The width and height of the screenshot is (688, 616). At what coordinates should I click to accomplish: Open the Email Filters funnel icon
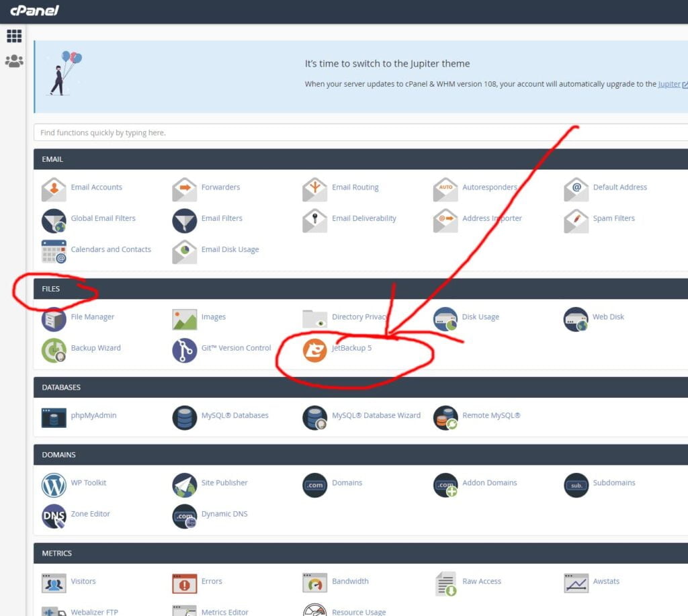(x=184, y=220)
